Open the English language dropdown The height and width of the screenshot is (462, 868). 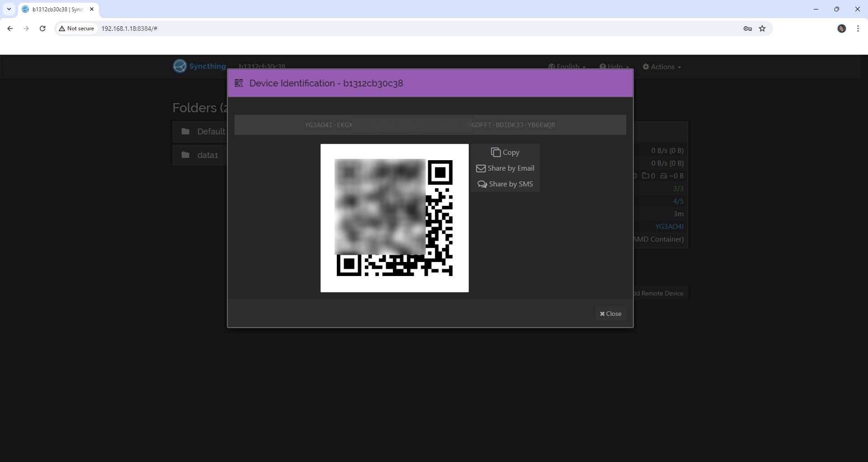[567, 67]
